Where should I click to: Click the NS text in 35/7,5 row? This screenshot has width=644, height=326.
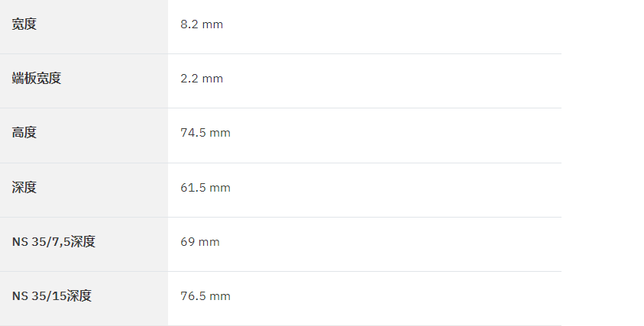20,242
